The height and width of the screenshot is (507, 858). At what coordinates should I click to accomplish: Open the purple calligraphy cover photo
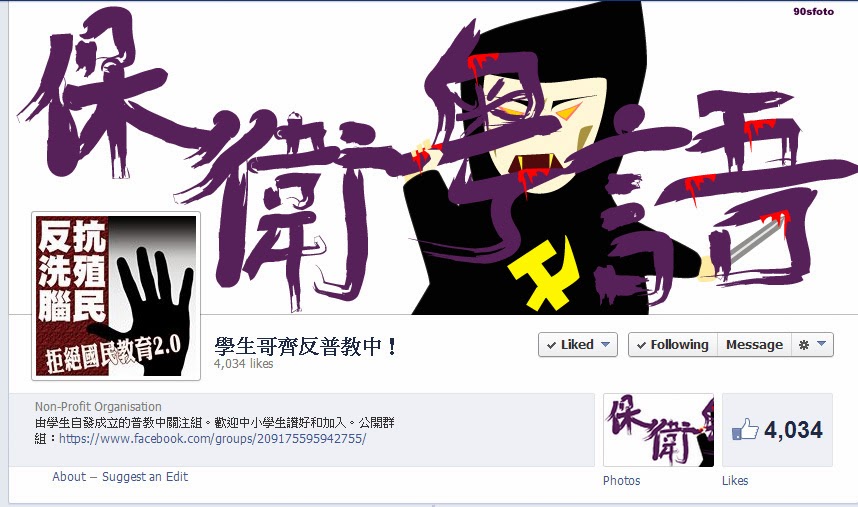[x=433, y=158]
